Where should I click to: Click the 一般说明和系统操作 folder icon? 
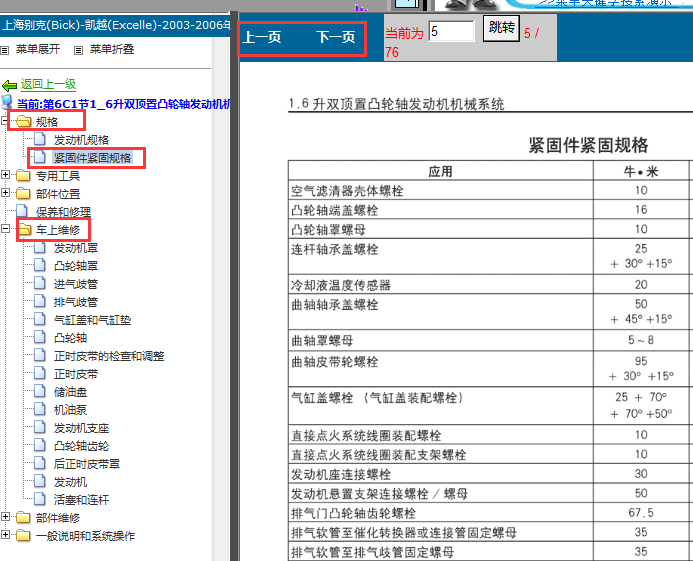click(23, 535)
